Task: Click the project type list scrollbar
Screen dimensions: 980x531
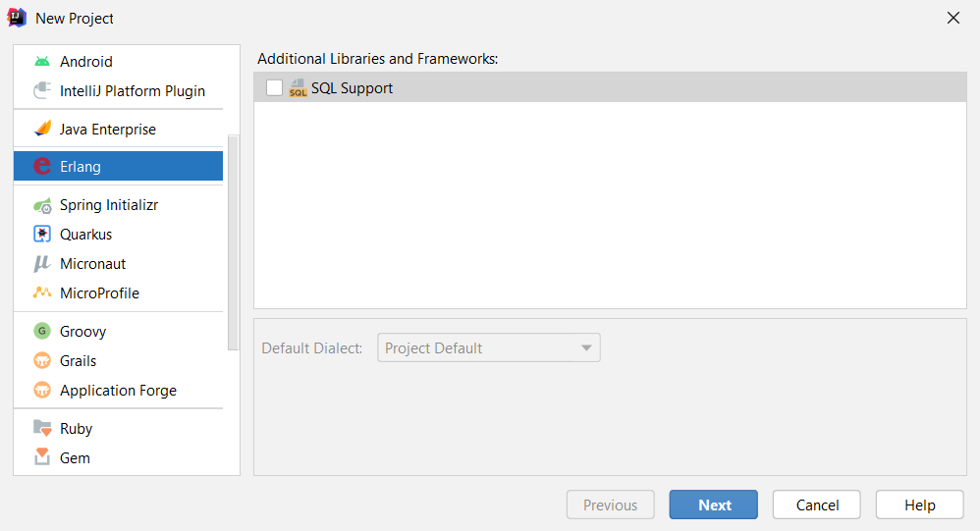Action: click(x=233, y=242)
